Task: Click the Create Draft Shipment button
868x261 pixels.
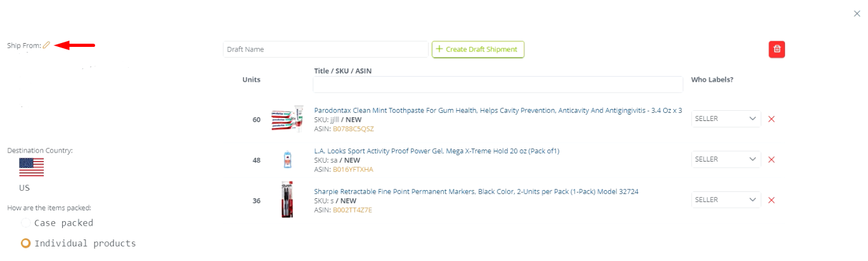Action: click(478, 49)
